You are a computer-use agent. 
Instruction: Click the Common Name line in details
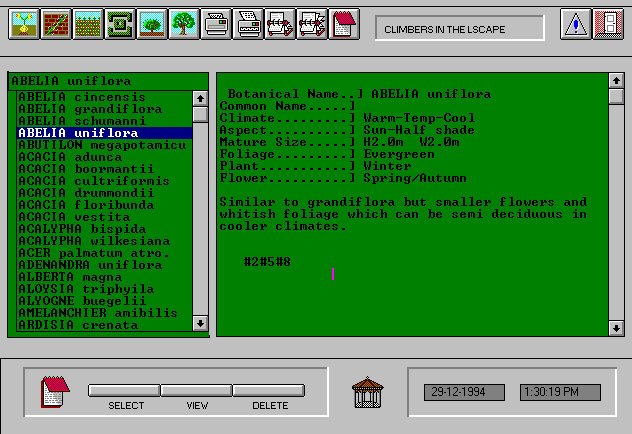[x=287, y=106]
